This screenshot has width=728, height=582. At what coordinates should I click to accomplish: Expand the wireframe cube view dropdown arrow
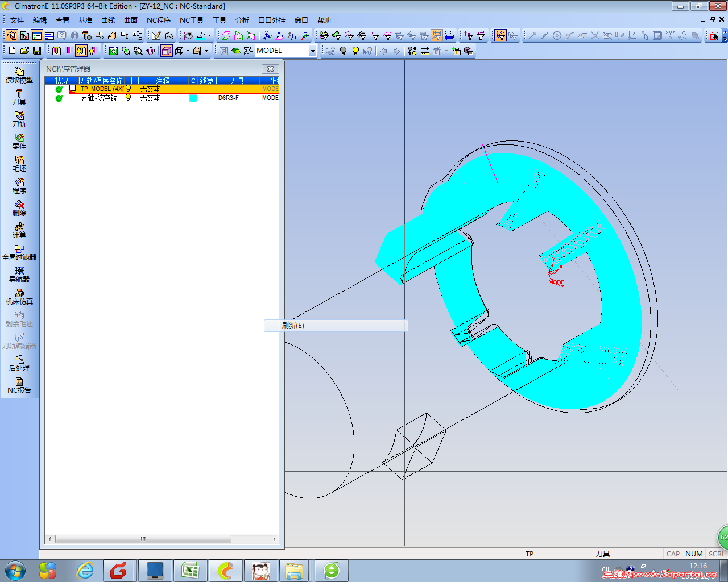(188, 51)
